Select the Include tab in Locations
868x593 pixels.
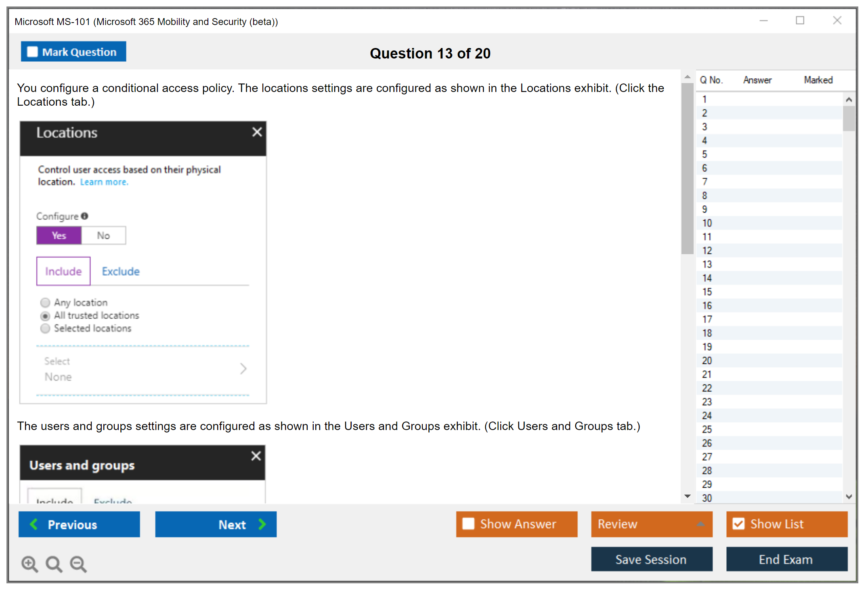pos(63,271)
